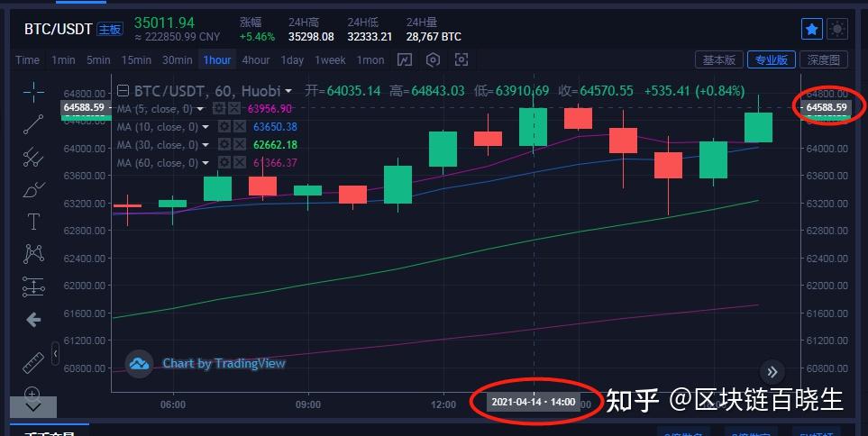
Task: Click the 24H low value 32333.21
Action: 370,37
